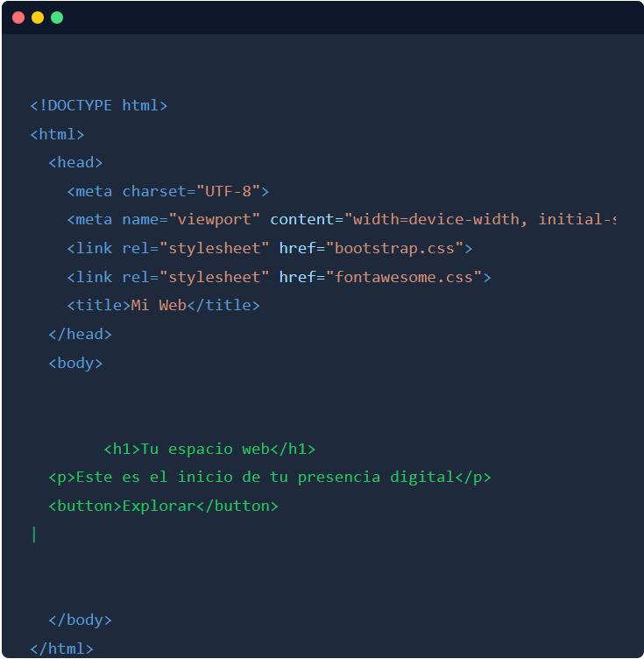This screenshot has width=644, height=659.
Task: Click the red close window dot
Action: pos(18,18)
